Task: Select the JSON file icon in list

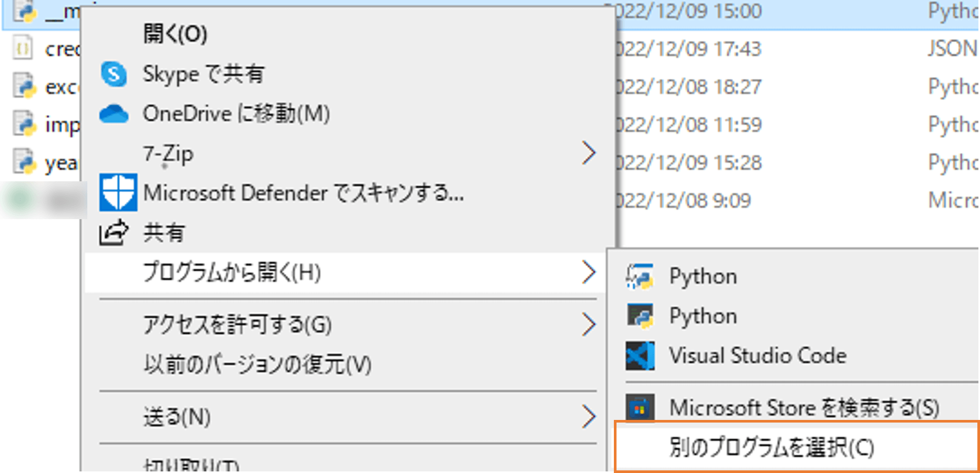Action: pyautogui.click(x=22, y=49)
